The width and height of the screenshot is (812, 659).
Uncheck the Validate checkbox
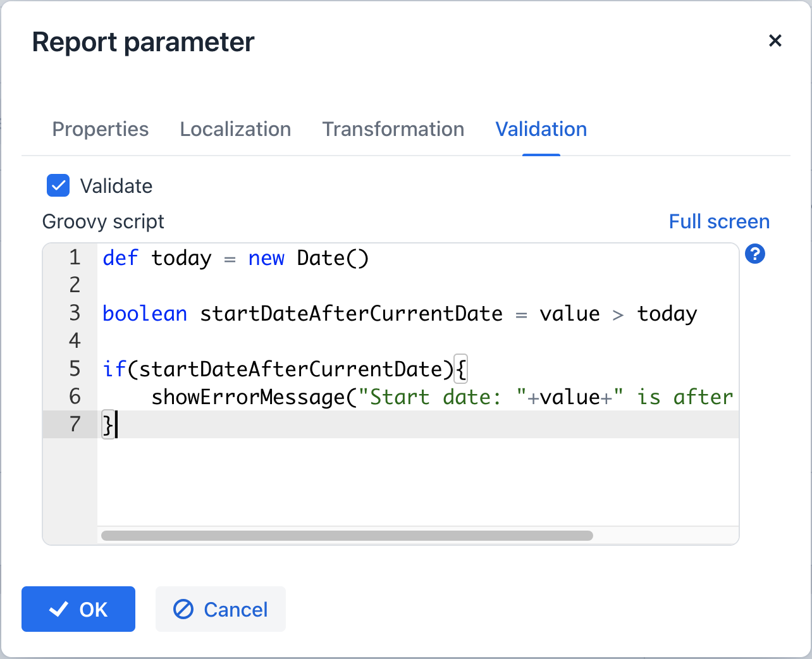[58, 186]
